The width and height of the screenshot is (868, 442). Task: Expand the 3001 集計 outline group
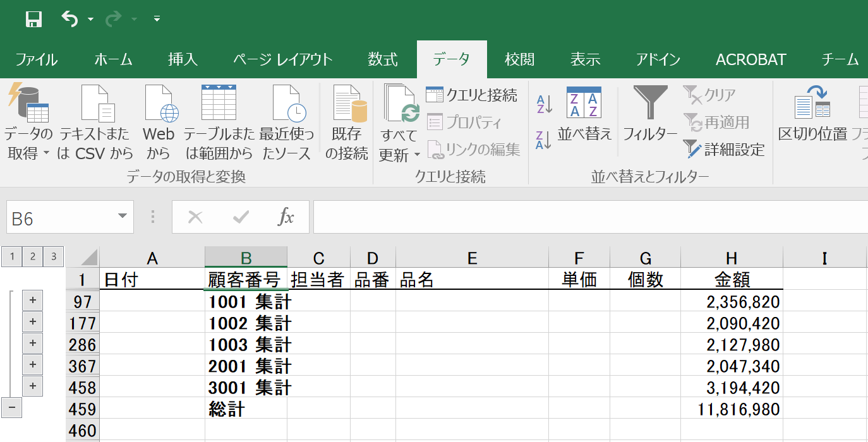(x=32, y=386)
